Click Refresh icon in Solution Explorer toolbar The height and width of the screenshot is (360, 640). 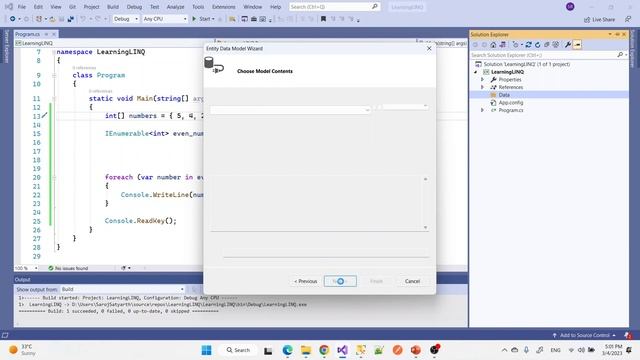click(538, 45)
